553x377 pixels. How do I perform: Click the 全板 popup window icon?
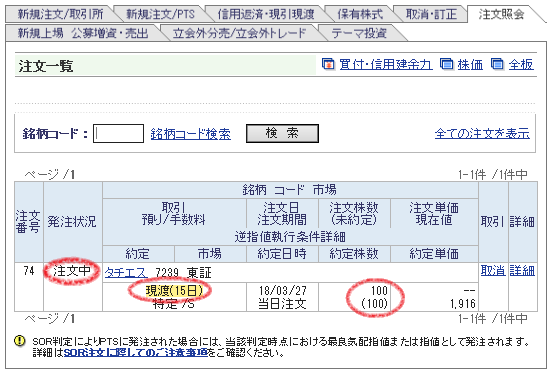pyautogui.click(x=497, y=64)
